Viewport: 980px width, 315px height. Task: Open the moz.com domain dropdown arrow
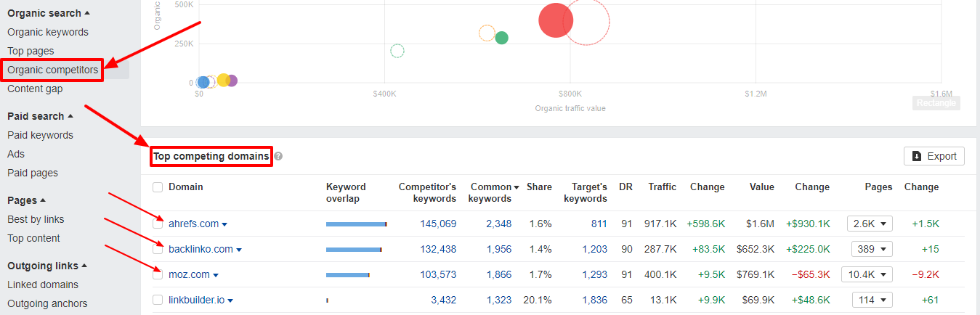point(216,275)
